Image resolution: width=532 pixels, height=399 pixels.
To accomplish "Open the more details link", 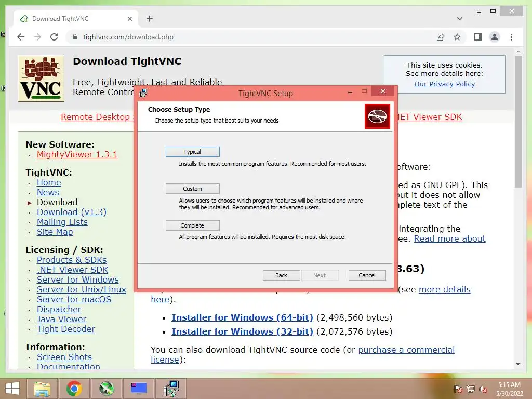I will pyautogui.click(x=445, y=289).
